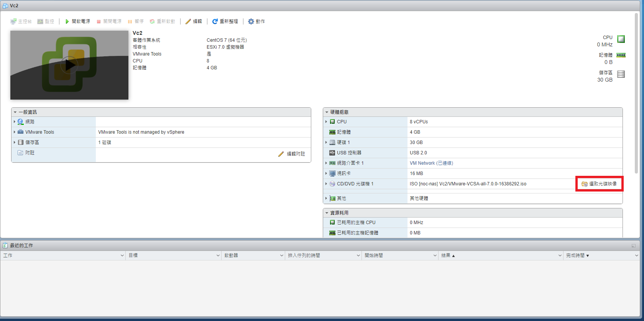The image size is (644, 321).
Task: Click the main panel vertical scrollbar
Action: tap(637, 94)
